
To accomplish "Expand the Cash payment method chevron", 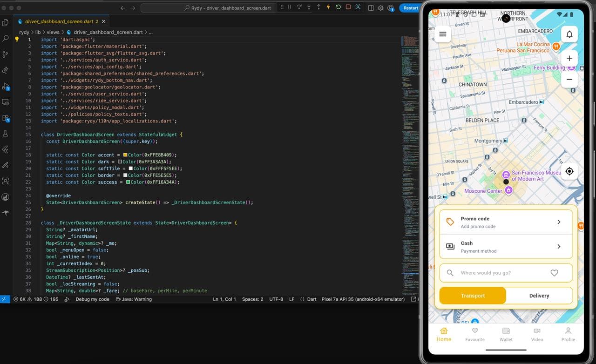I will 559,247.
